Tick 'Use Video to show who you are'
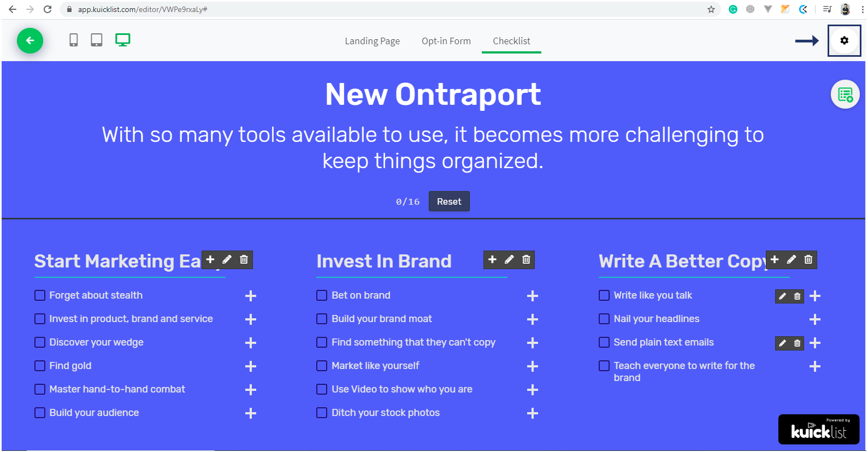 click(322, 389)
